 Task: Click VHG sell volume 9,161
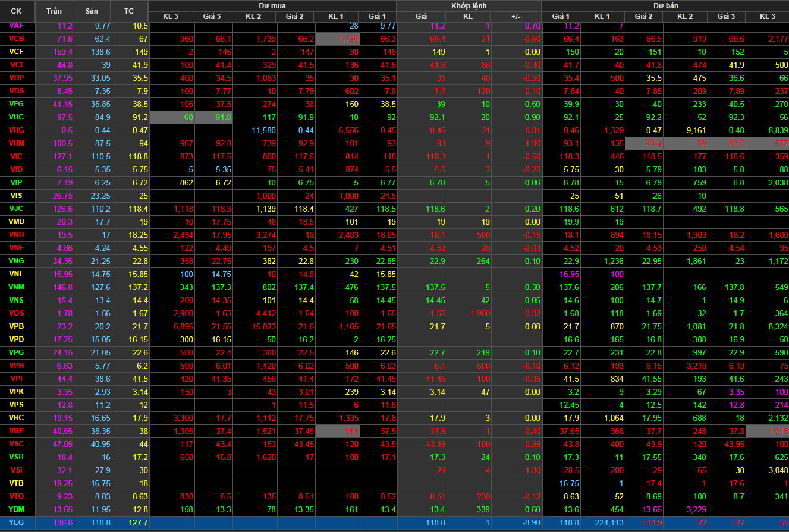point(695,130)
